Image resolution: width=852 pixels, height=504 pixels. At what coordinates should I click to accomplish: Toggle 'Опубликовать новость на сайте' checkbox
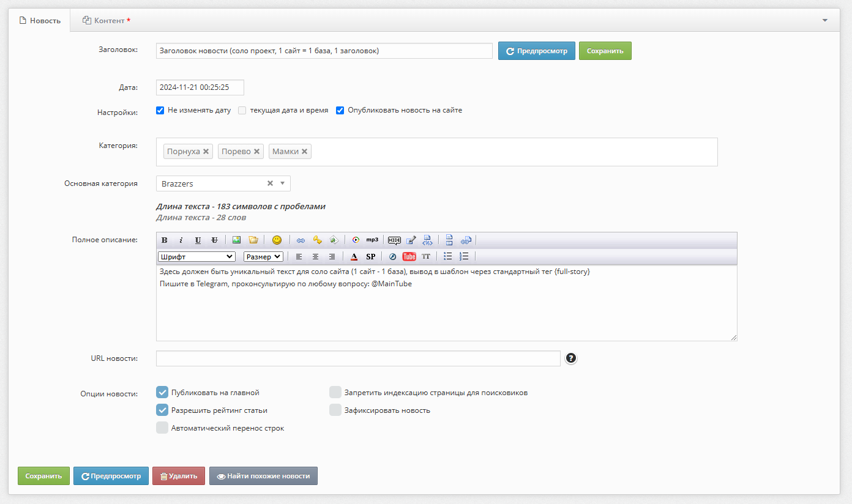coord(340,110)
